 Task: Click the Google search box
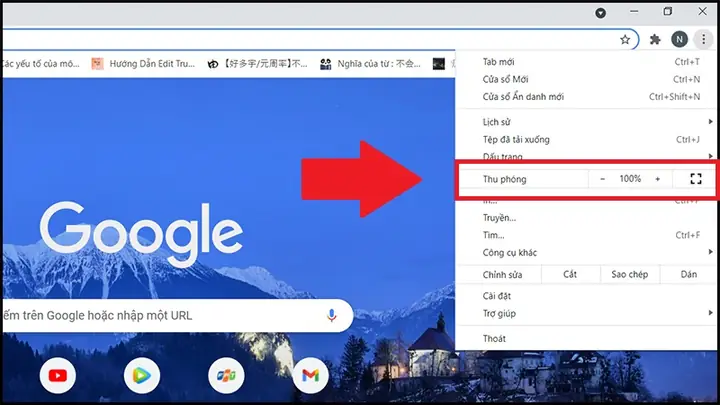tap(177, 315)
